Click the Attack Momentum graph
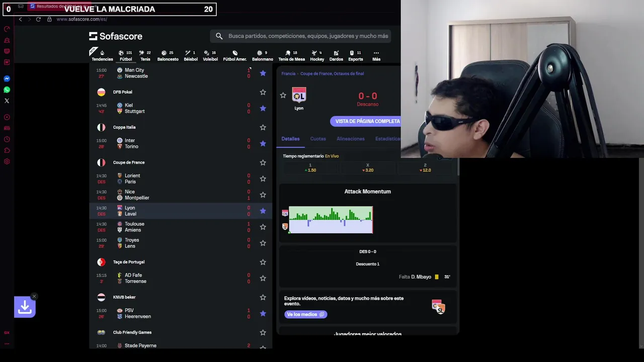This screenshot has width=644, height=362. click(x=331, y=220)
